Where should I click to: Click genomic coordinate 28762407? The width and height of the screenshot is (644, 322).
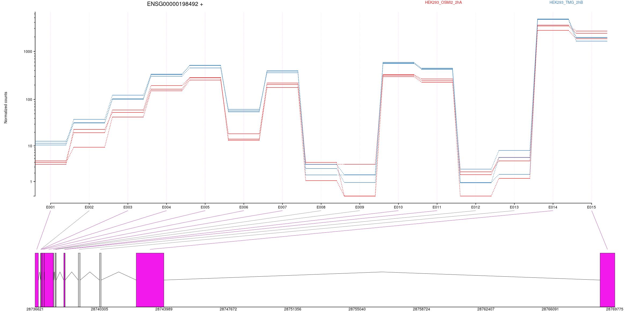486,309
